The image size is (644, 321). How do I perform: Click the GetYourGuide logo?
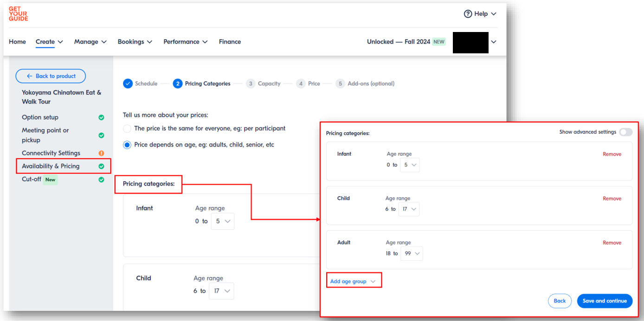[19, 14]
